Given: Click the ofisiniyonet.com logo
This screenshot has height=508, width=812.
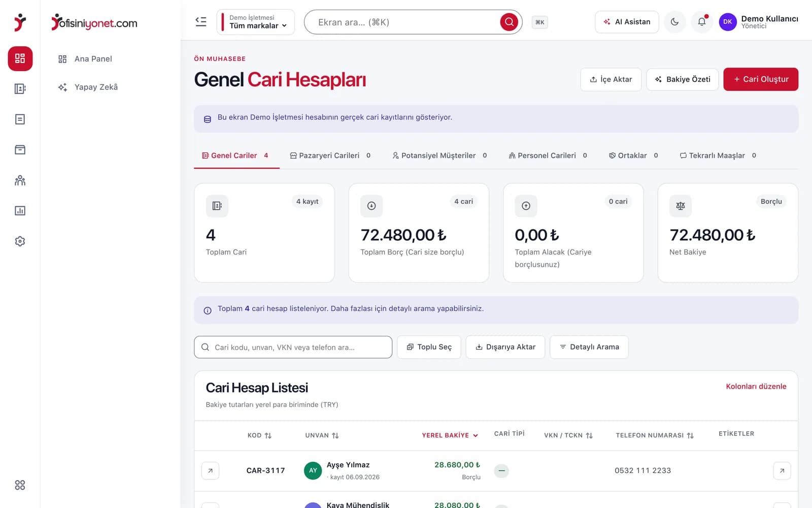Looking at the screenshot, I should (94, 22).
